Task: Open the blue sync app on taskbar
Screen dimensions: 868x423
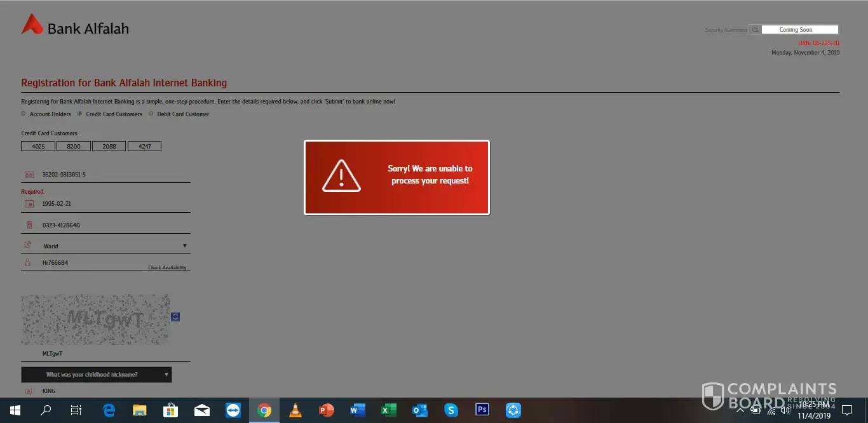Action: point(513,410)
